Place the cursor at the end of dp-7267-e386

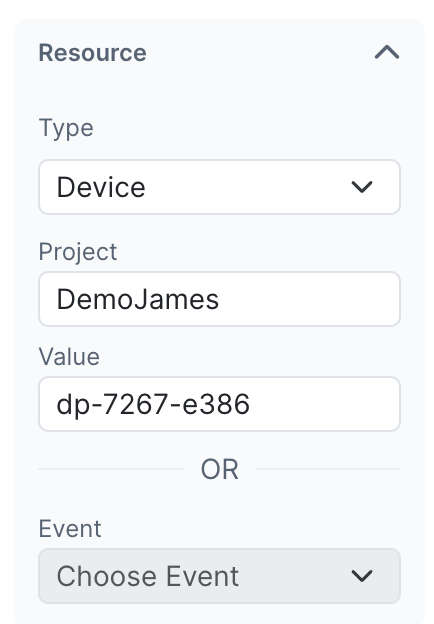(x=251, y=404)
